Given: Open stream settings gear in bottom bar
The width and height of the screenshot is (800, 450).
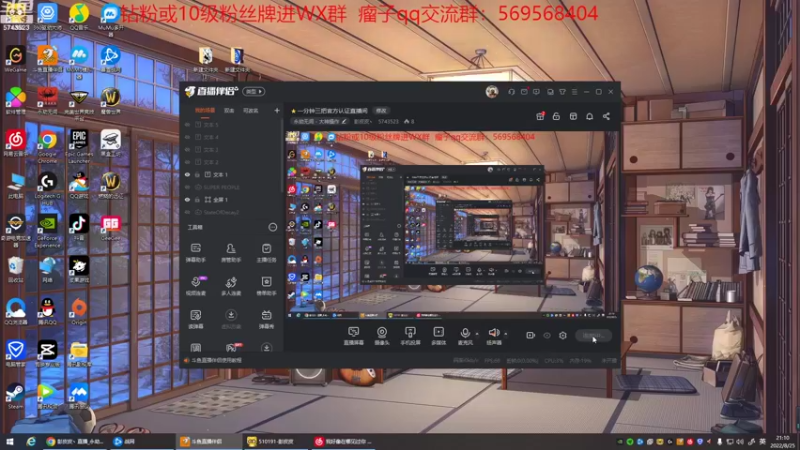Looking at the screenshot, I should [x=563, y=335].
